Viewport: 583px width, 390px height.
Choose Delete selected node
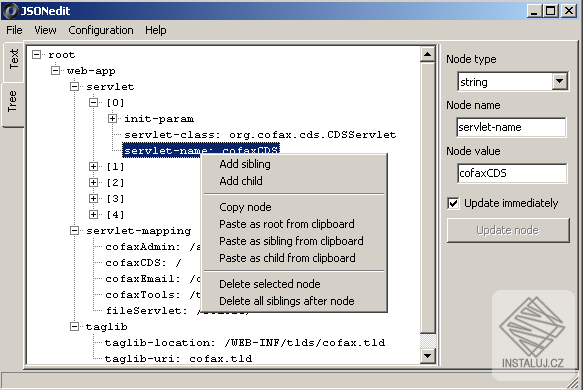point(294,284)
